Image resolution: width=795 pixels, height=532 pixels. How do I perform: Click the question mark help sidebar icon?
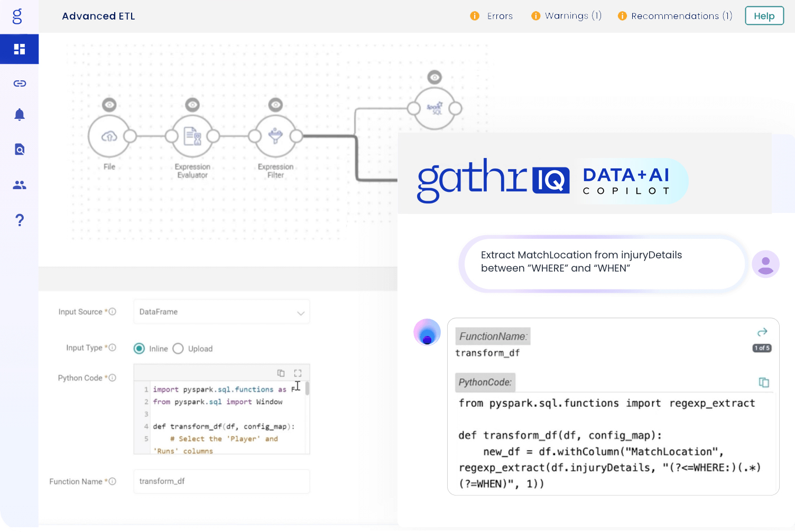coord(20,220)
